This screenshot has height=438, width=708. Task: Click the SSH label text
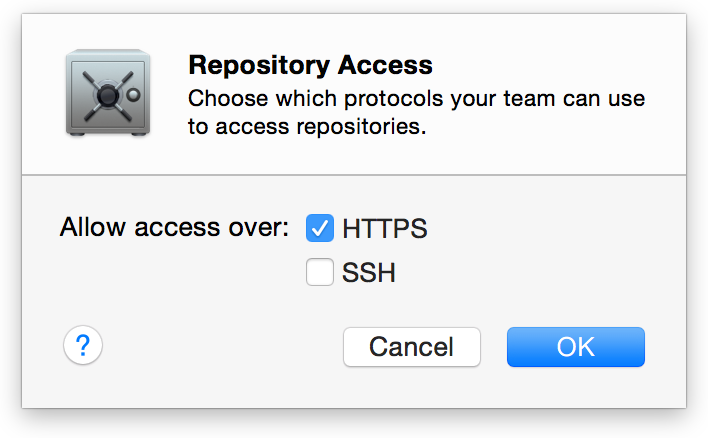coord(368,272)
